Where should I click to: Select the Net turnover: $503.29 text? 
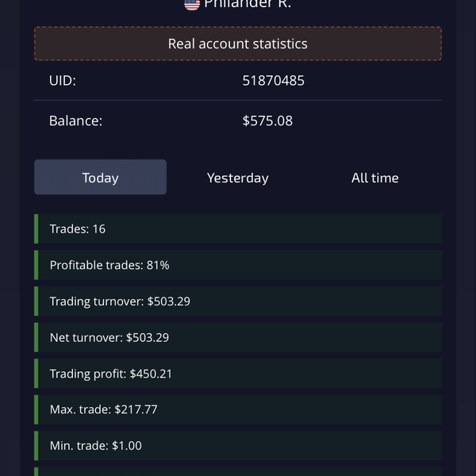coord(109,337)
